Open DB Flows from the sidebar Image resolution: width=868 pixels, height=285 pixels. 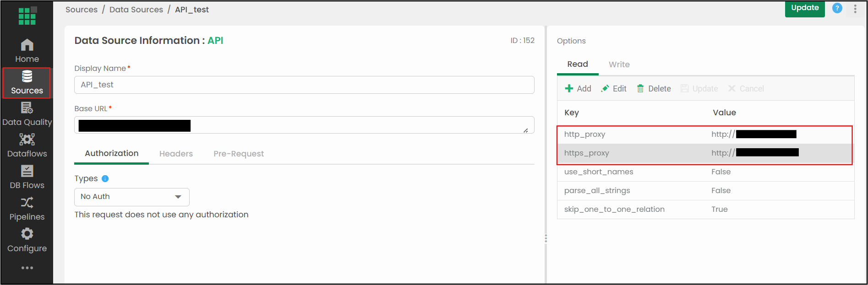[27, 177]
